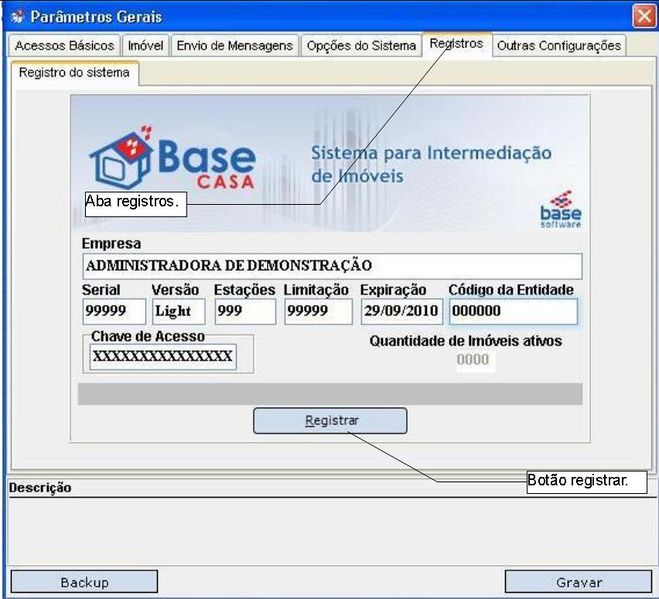Go to the Opções do Sistema tab
659x599 pixels.
(361, 46)
